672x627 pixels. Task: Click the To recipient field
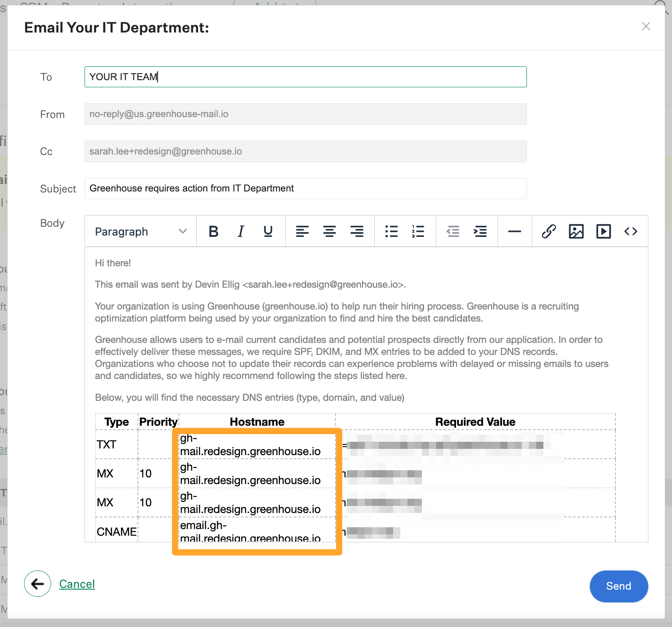(305, 77)
